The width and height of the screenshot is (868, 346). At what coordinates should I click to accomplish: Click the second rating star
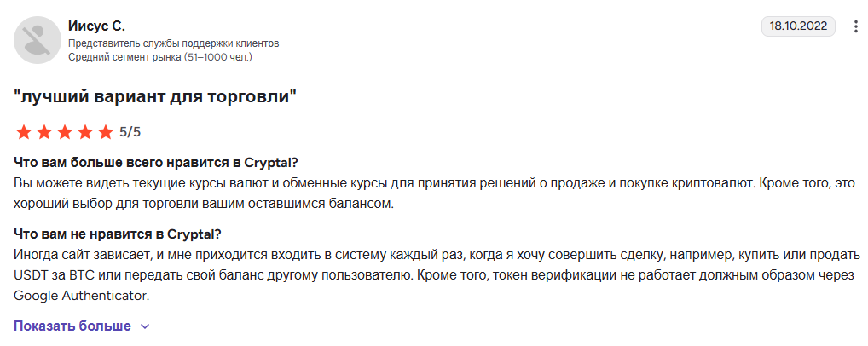click(43, 132)
